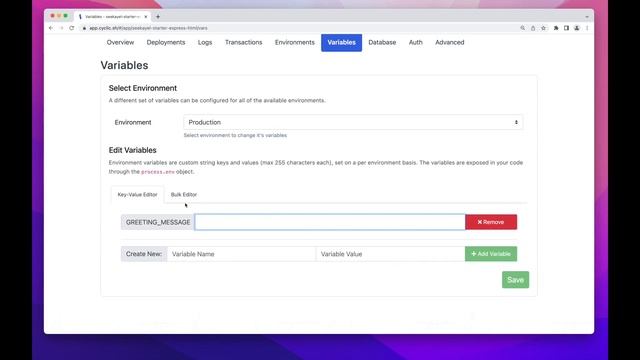Close the Variables browser tab
Image resolution: width=640 pixels, height=360 pixels.
146,17
